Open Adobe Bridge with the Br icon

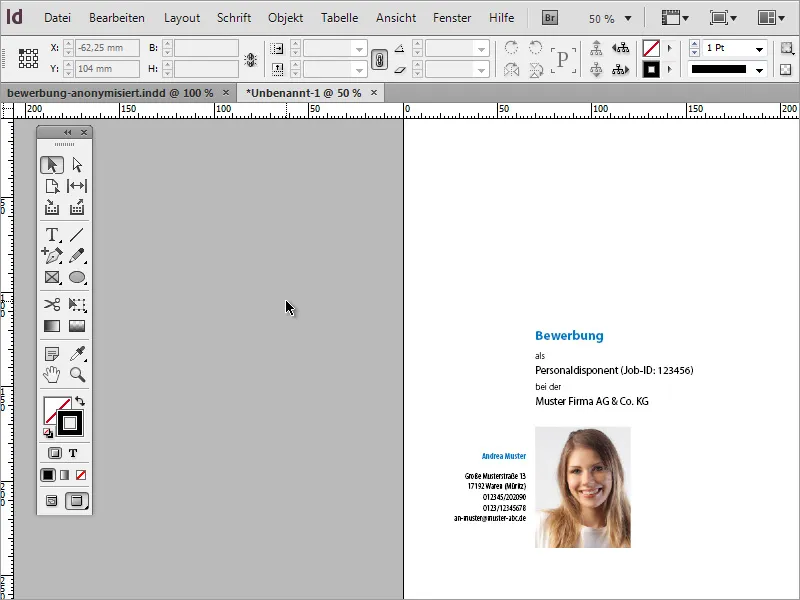549,18
